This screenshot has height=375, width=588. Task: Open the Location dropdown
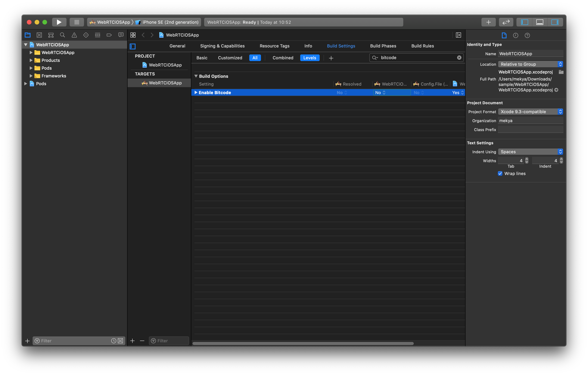[530, 64]
